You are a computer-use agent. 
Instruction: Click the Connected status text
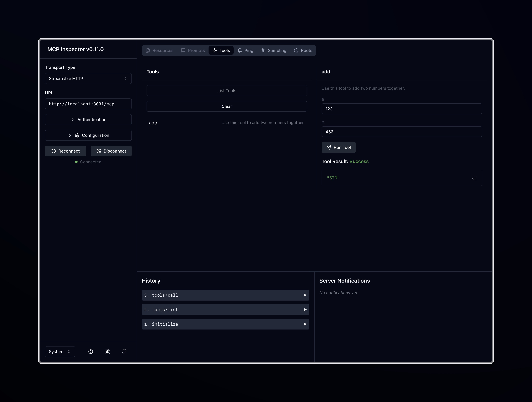(91, 162)
